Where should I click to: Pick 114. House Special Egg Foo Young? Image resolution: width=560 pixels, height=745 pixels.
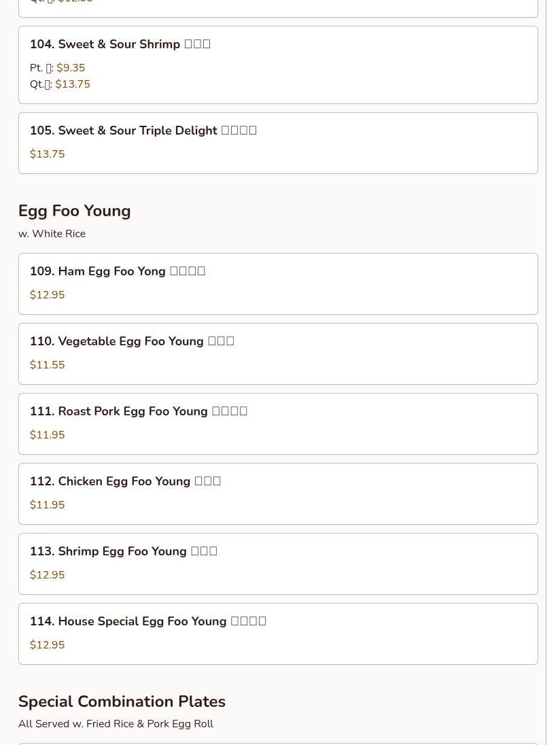[147, 621]
